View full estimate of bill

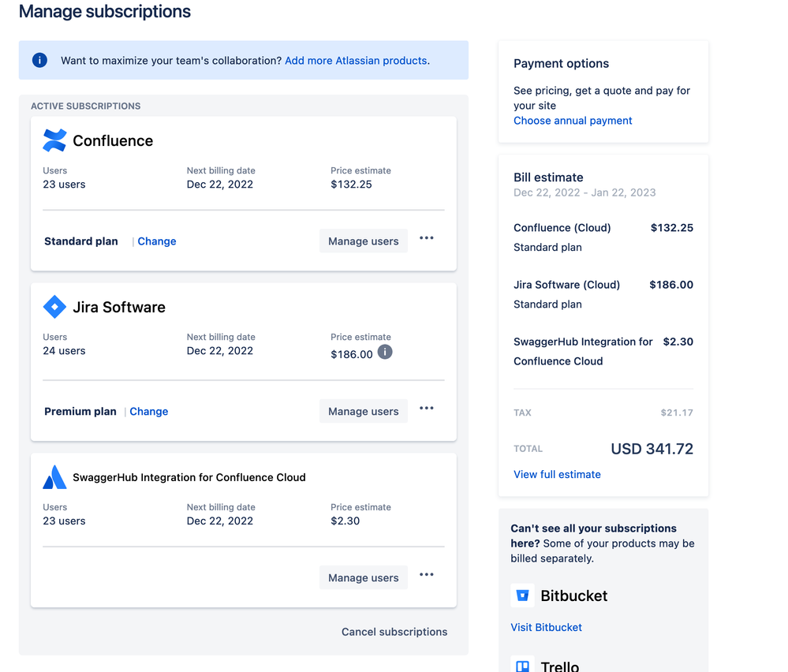coord(557,475)
